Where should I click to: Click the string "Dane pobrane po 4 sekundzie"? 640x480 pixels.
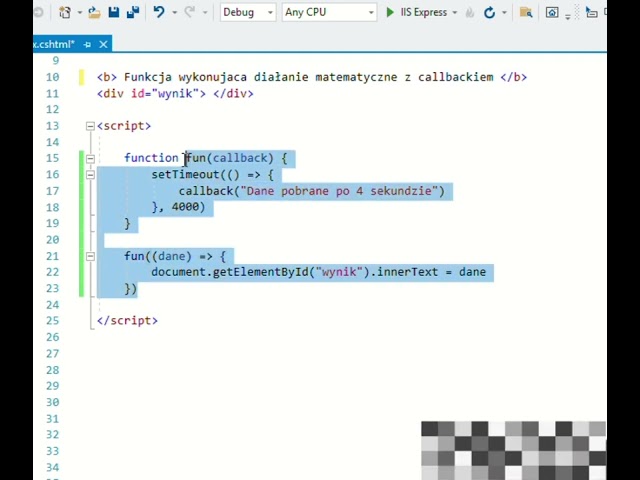(339, 191)
